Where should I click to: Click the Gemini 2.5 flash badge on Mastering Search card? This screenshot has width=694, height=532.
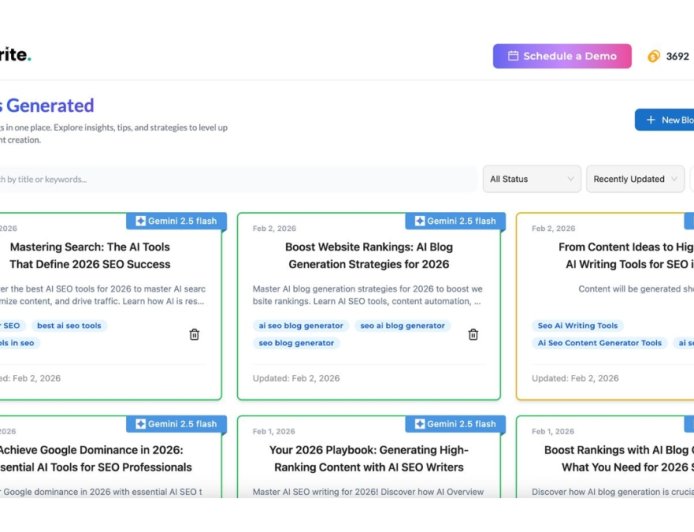pyautogui.click(x=177, y=221)
